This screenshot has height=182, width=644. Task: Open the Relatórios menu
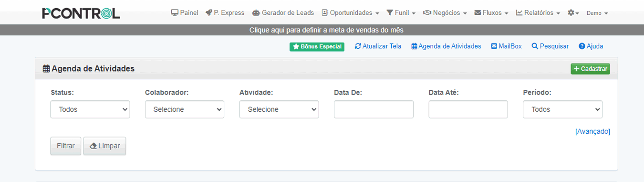[x=538, y=13]
